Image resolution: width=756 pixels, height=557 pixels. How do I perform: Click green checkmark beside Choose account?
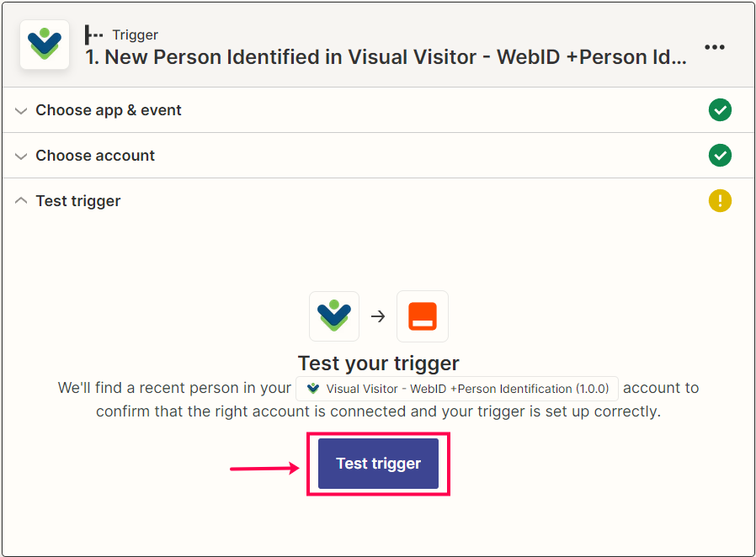720,155
